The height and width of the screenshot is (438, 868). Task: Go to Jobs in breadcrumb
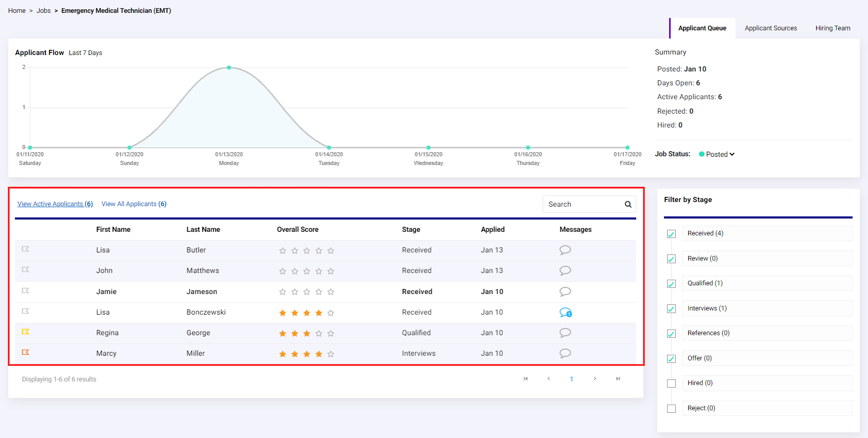[44, 11]
